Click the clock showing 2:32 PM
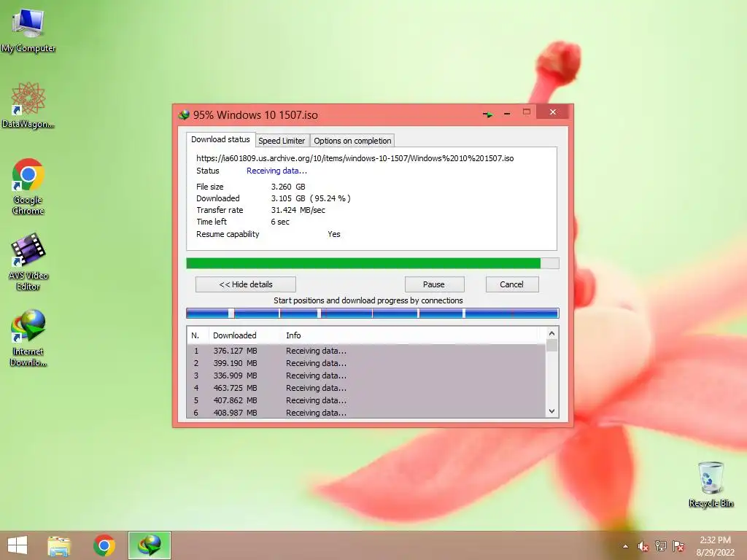The image size is (747, 560). 715,540
